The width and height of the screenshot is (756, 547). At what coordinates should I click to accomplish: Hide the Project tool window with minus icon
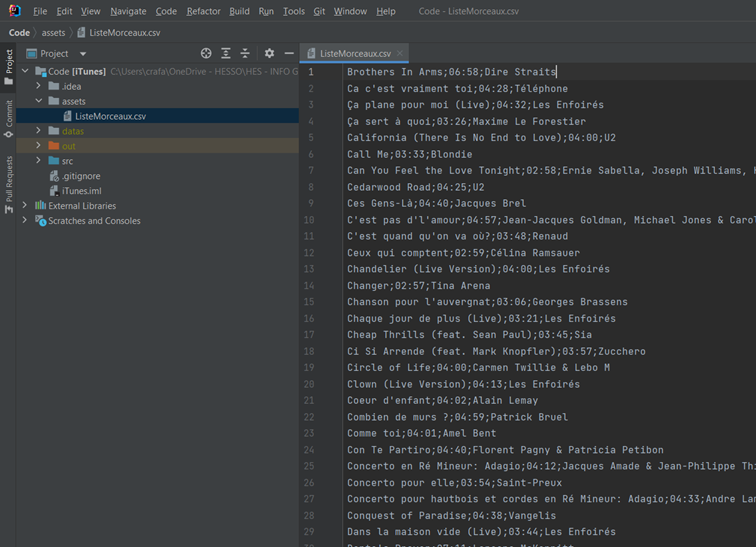pyautogui.click(x=289, y=53)
